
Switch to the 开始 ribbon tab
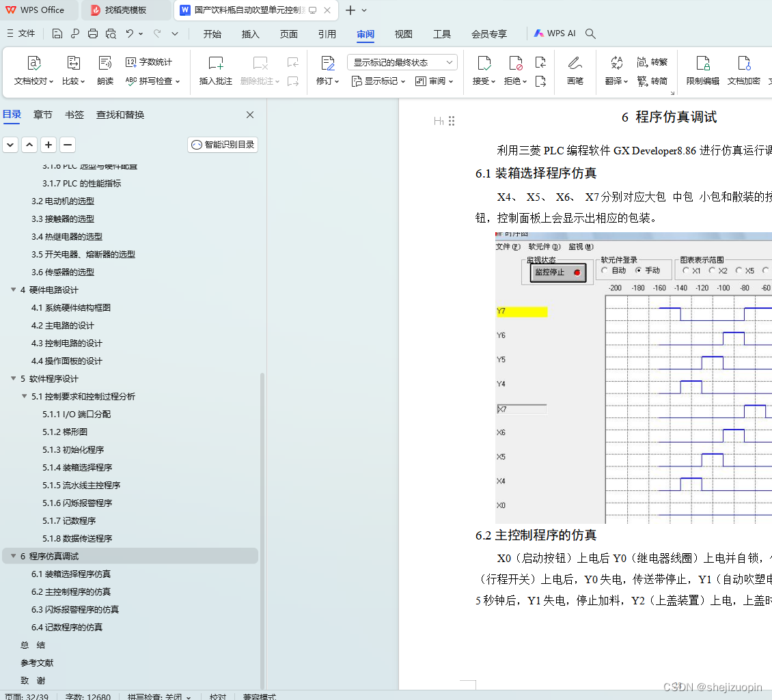coord(212,34)
